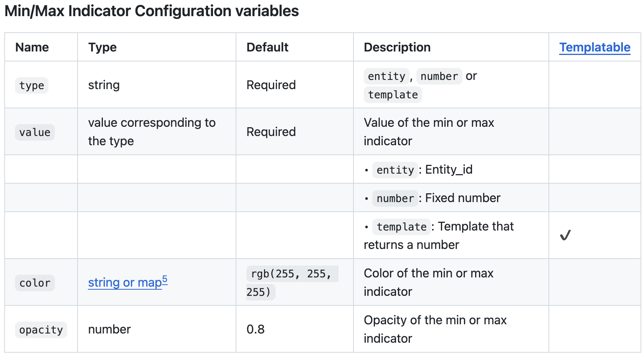Click the 0.8 default opacity value

pyautogui.click(x=256, y=329)
